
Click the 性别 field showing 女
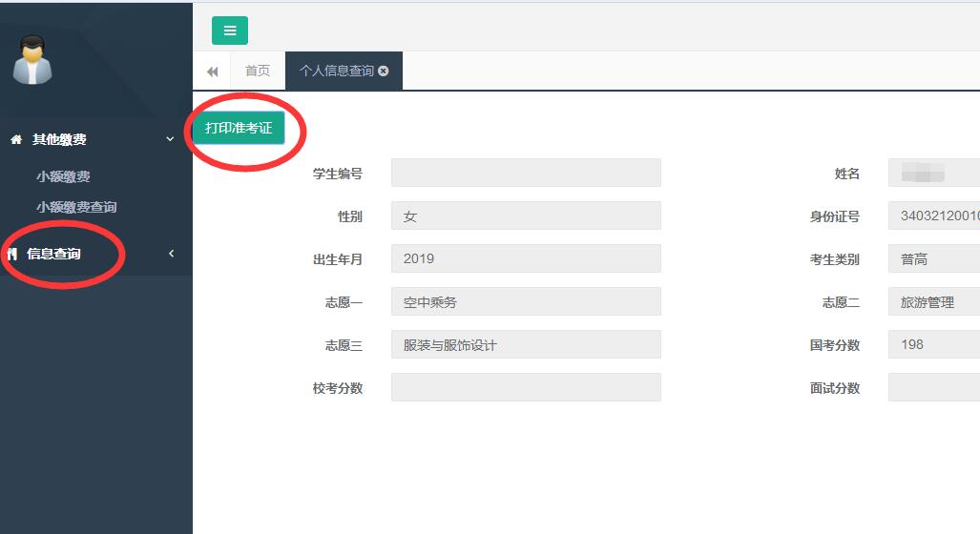coord(526,216)
